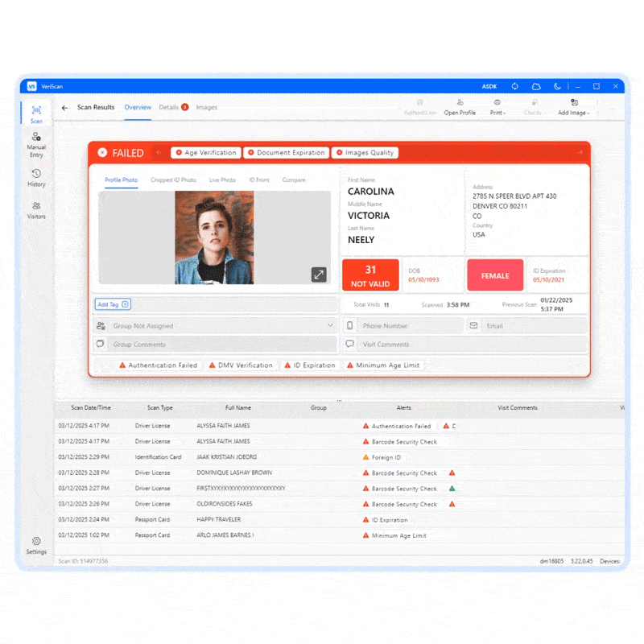Click the Authentication Failed alert tag

tap(158, 365)
